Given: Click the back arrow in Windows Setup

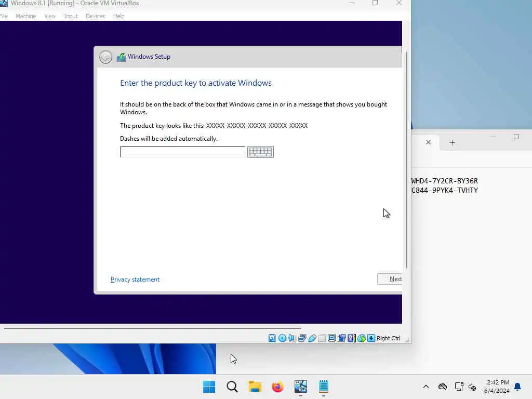Looking at the screenshot, I should [105, 57].
